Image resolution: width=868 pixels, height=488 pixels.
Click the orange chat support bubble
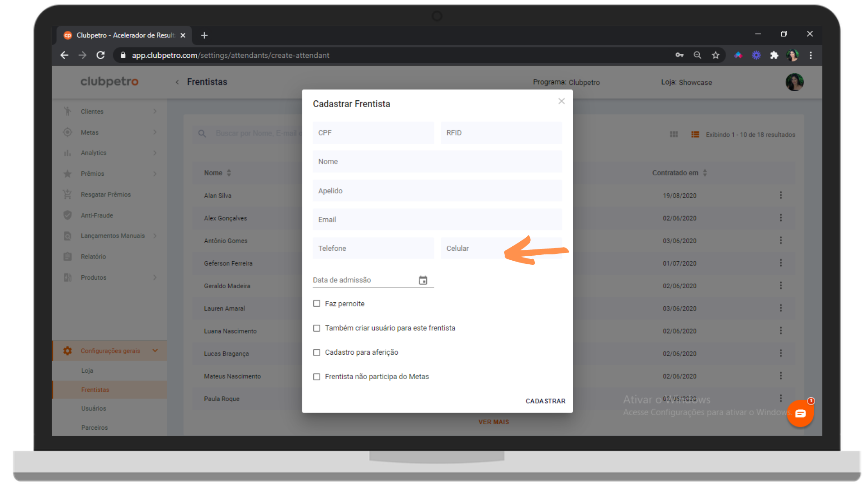coord(800,413)
